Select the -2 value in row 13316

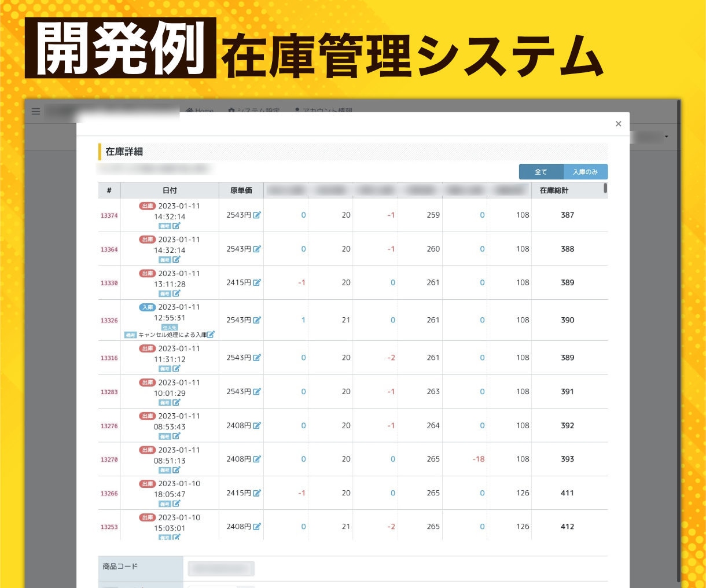(x=391, y=358)
